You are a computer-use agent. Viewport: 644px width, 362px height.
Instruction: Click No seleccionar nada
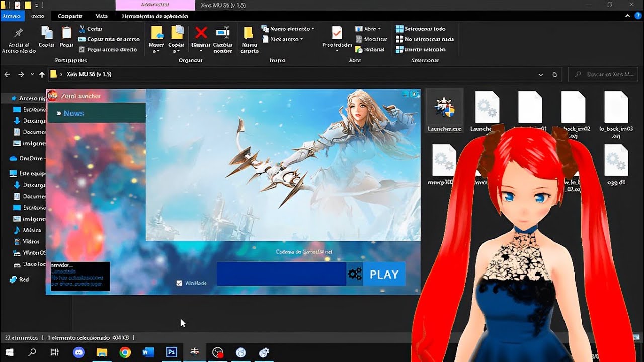click(x=425, y=39)
